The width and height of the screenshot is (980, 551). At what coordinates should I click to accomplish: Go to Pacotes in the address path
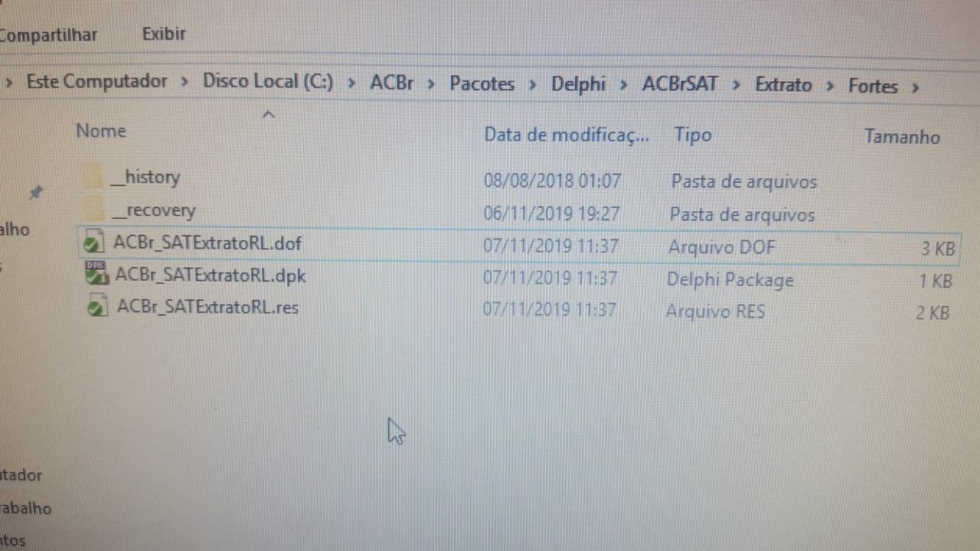pos(482,83)
